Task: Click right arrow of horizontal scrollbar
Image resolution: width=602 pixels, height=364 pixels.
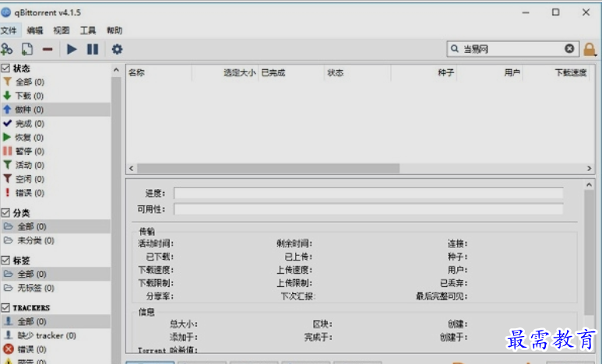Action: click(x=590, y=168)
